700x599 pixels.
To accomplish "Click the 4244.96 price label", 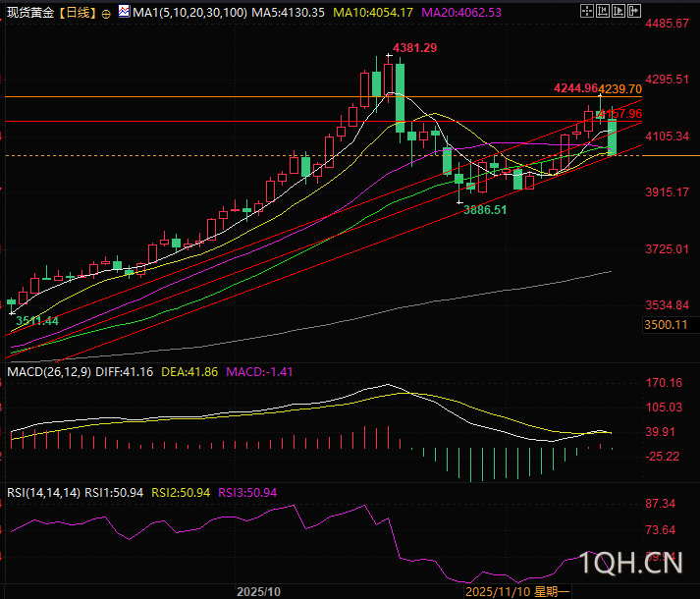I will [575, 88].
